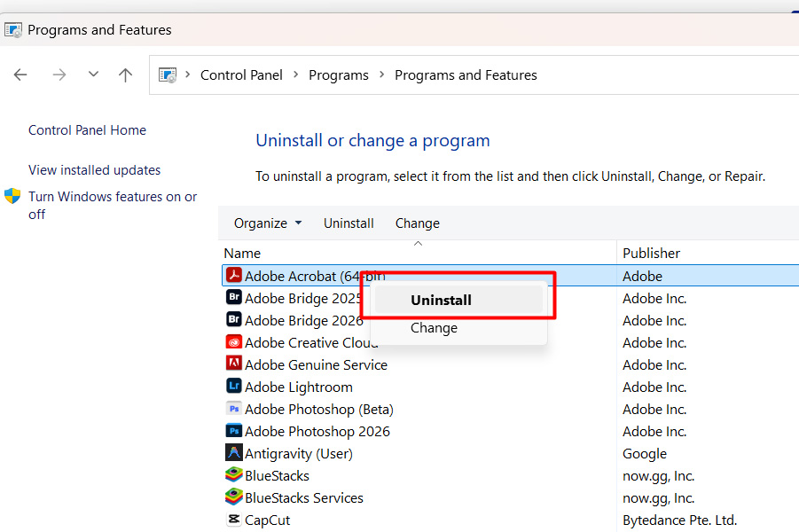Click the Adobe Lightroom icon
The image size is (799, 532).
234,387
